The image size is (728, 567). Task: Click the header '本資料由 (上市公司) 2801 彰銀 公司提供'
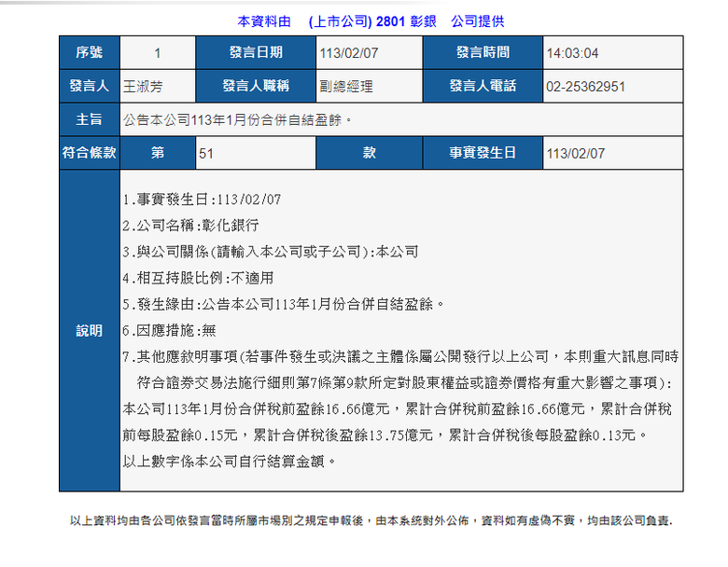[371, 21]
